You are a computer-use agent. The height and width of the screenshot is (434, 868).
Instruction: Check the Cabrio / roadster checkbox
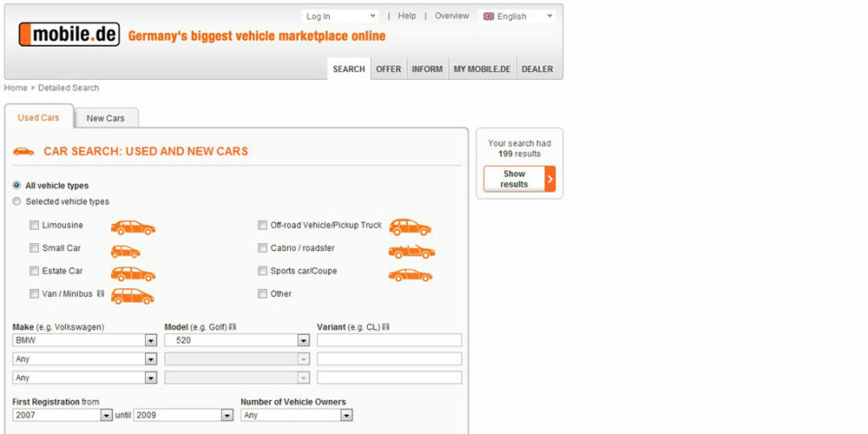(x=262, y=248)
